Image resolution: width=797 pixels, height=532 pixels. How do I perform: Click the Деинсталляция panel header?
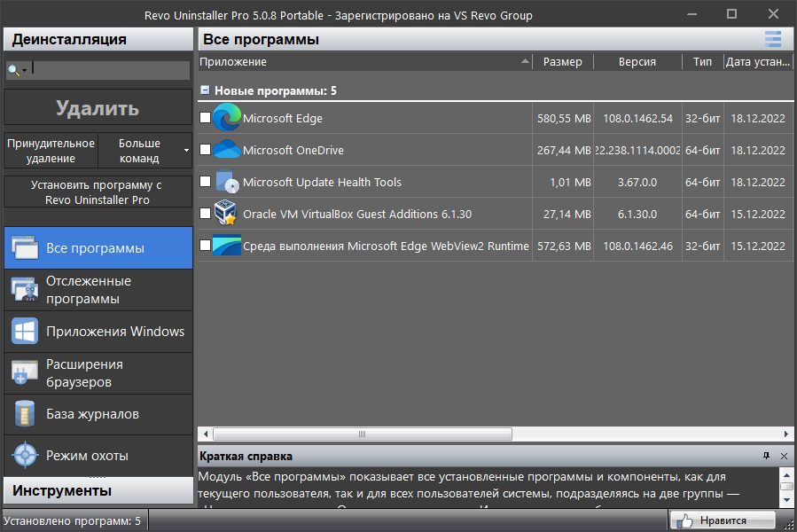click(x=98, y=39)
